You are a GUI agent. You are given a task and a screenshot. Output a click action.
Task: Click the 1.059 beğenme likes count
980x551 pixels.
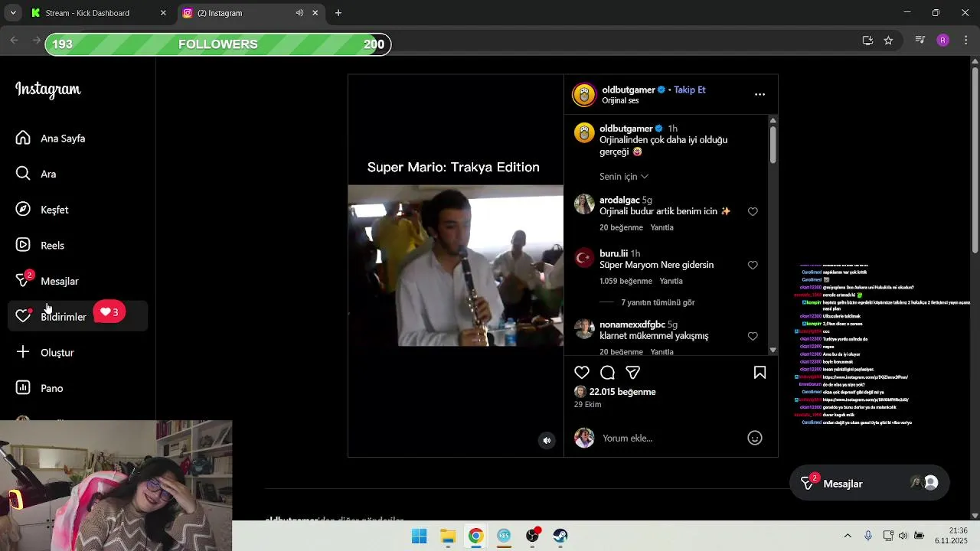(626, 282)
